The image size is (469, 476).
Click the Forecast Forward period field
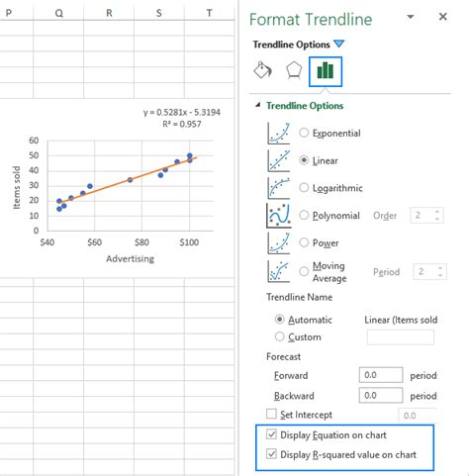(381, 375)
